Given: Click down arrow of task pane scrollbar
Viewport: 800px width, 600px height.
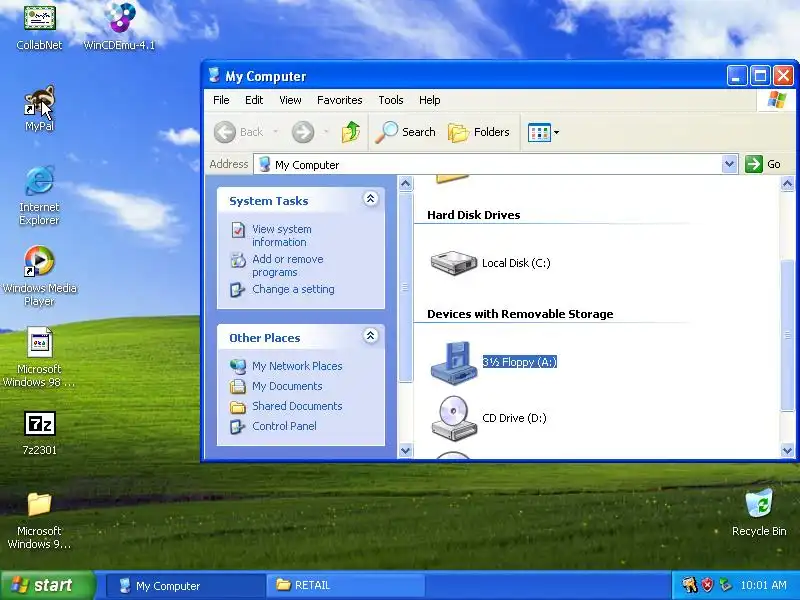Looking at the screenshot, I should click(406, 451).
